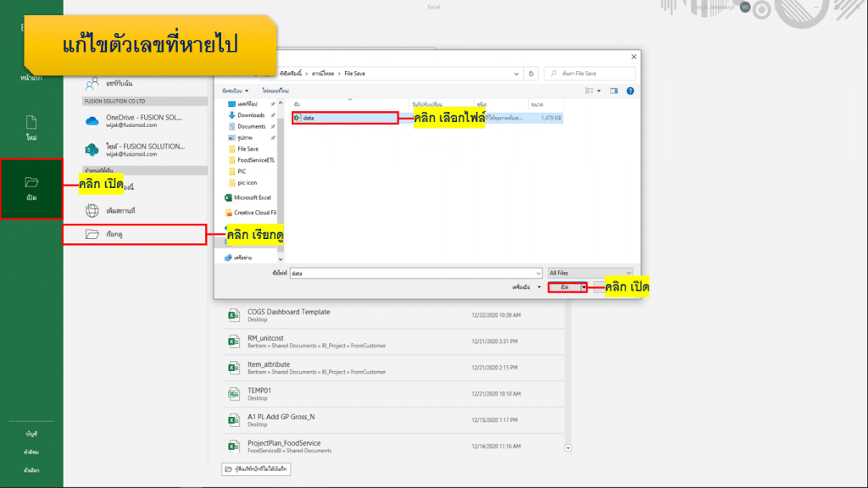Open the dropdown arrow beside the Open button
The width and height of the screenshot is (868, 488).
pyautogui.click(x=583, y=288)
